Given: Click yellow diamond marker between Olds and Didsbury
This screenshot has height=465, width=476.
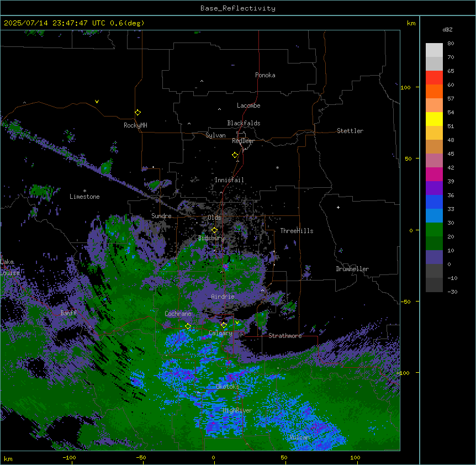Looking at the screenshot, I should pos(214,230).
